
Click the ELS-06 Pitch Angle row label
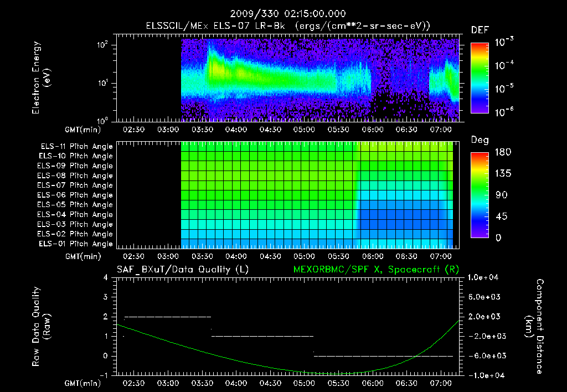(x=75, y=195)
